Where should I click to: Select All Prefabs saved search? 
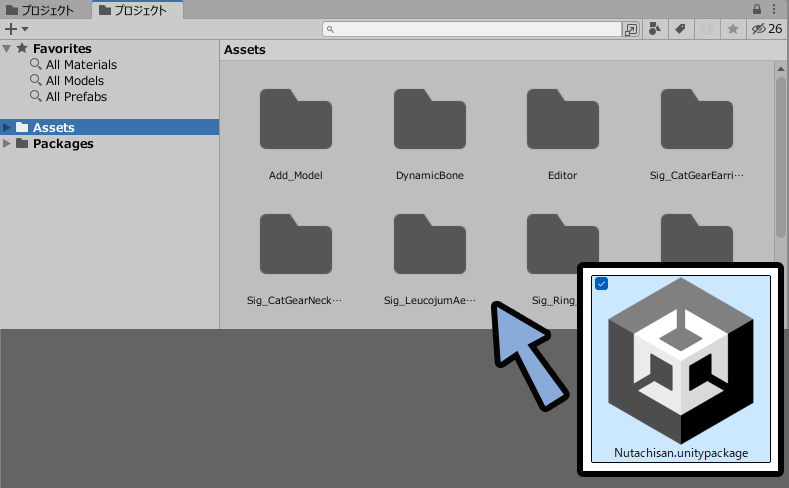pos(76,97)
